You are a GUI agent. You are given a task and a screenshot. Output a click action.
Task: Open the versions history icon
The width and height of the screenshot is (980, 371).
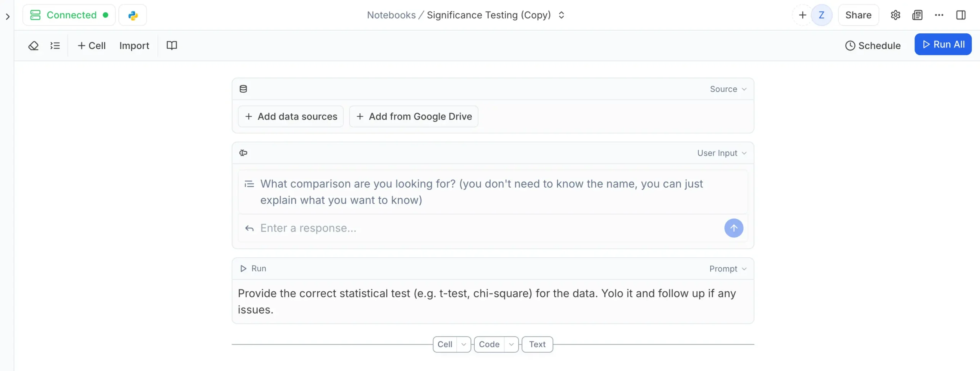coord(917,15)
